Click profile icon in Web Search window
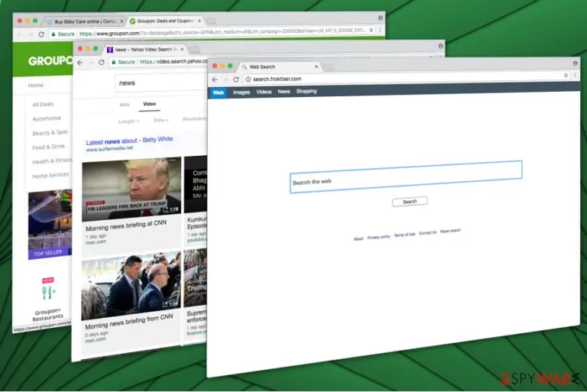Screen dimensions: 587x392 [x=575, y=63]
